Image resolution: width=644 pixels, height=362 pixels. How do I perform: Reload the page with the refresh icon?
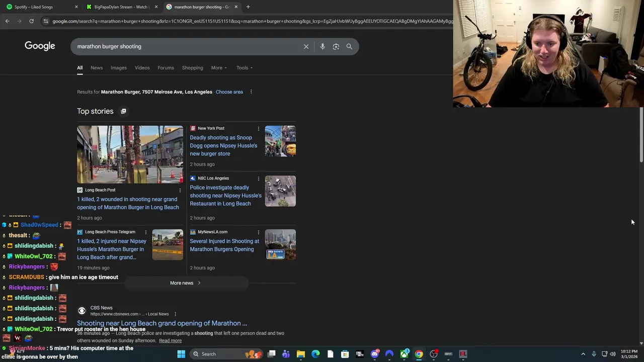point(31,21)
